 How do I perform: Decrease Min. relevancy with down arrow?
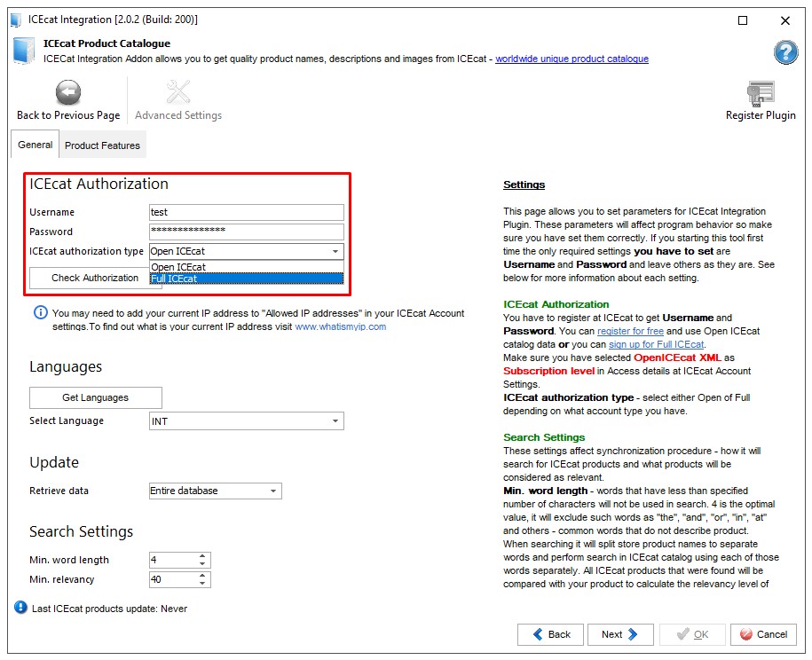202,584
